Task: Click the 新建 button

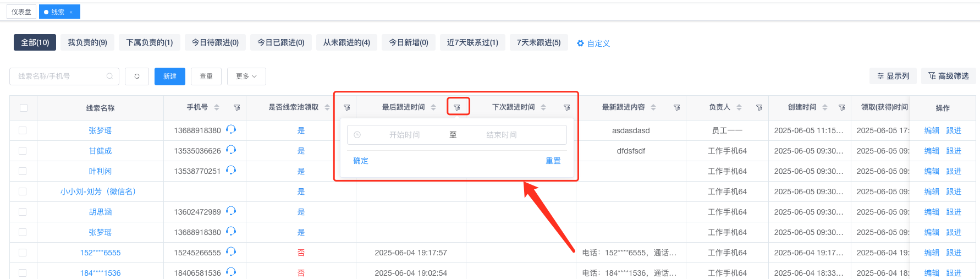Action: 170,76
